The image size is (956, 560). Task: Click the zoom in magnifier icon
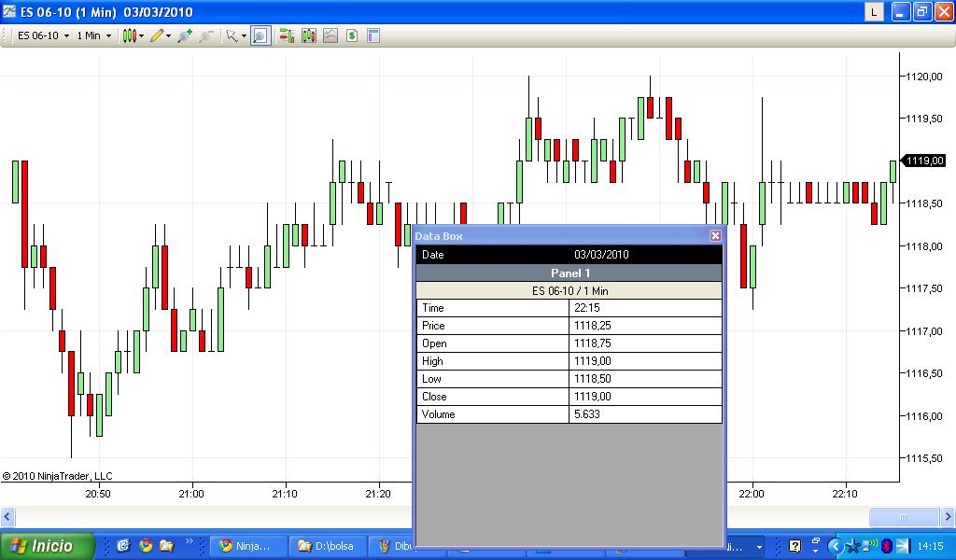(x=184, y=36)
